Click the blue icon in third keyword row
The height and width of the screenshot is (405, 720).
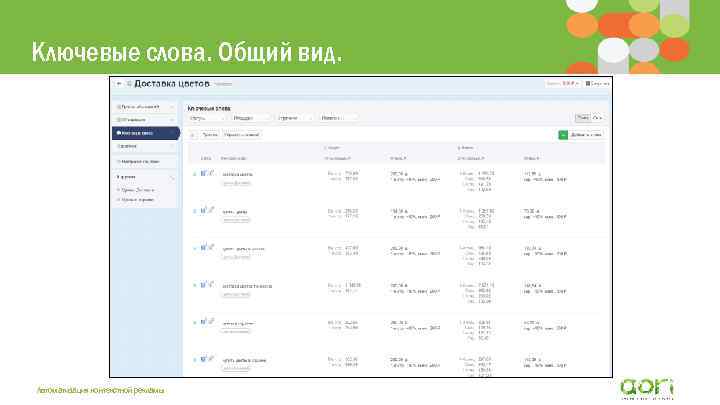click(x=203, y=248)
